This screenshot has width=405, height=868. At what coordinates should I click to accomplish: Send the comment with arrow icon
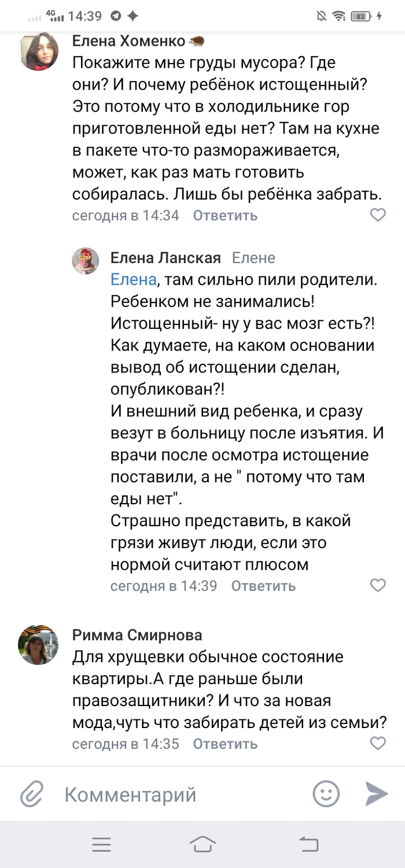tap(377, 794)
